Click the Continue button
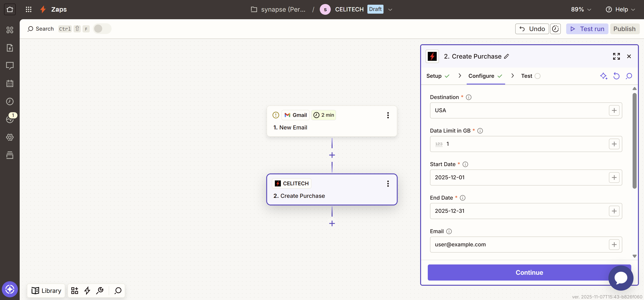 click(529, 272)
